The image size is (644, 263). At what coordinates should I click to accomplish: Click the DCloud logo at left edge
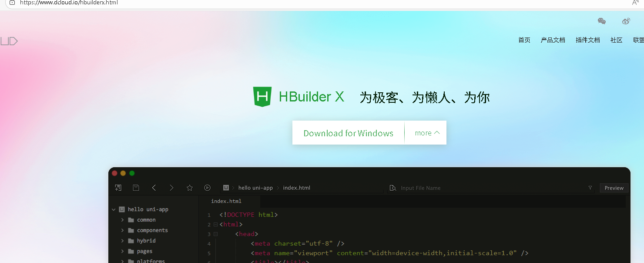[x=9, y=41]
